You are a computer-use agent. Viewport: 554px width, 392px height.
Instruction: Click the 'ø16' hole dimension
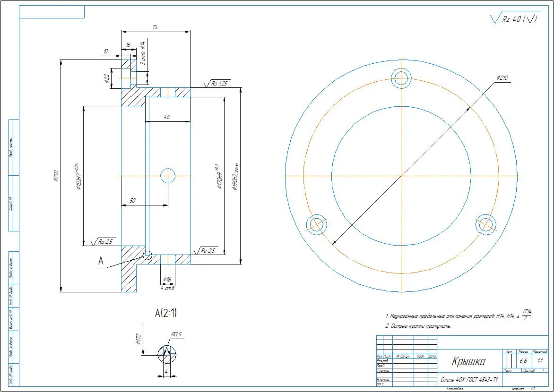167,279
